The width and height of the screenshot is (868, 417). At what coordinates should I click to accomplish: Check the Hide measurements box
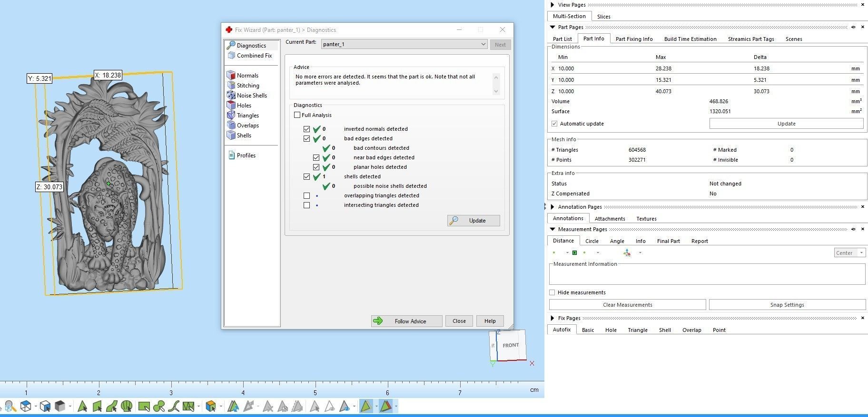click(x=552, y=292)
